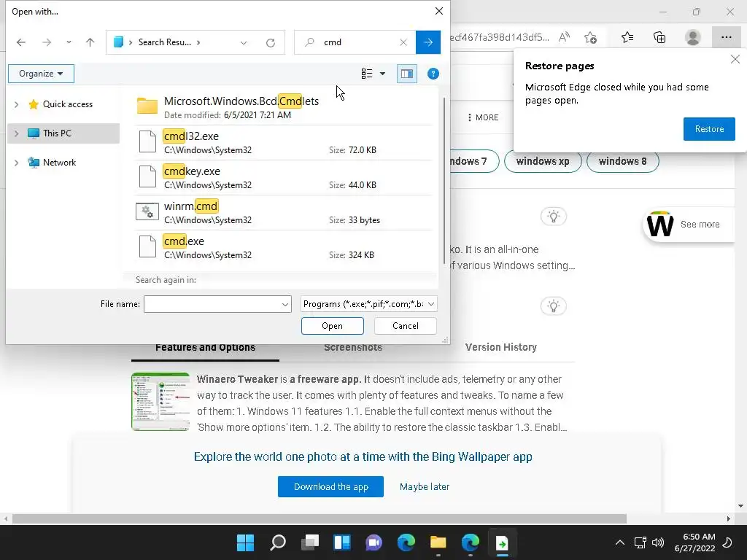This screenshot has height=560, width=747.
Task: Open taskbar Search
Action: pyautogui.click(x=278, y=542)
